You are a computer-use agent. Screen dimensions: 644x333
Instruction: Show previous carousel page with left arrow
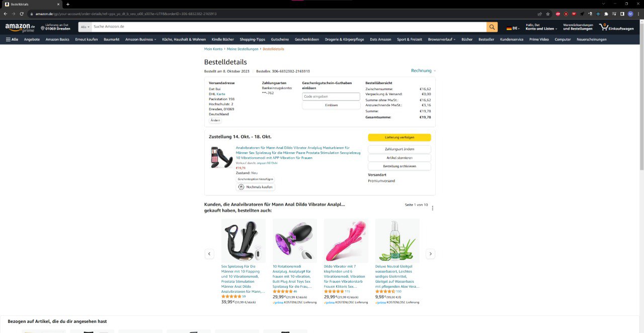(209, 254)
